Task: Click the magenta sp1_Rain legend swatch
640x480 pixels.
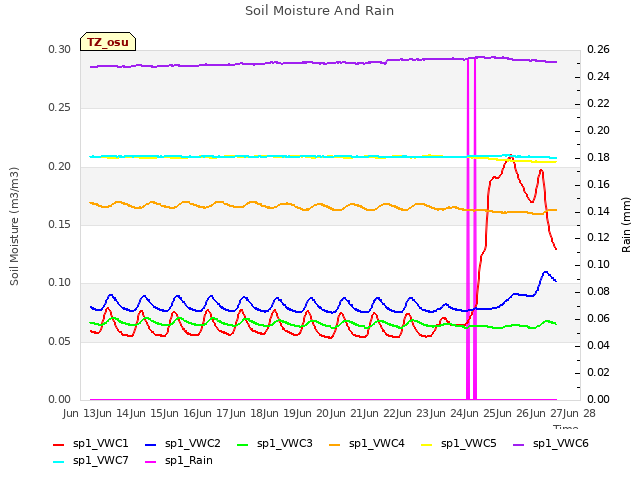Action: (x=151, y=462)
